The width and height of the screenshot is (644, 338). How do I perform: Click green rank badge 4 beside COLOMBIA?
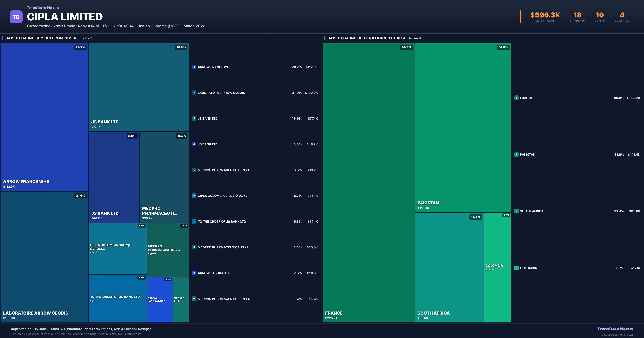tap(516, 268)
